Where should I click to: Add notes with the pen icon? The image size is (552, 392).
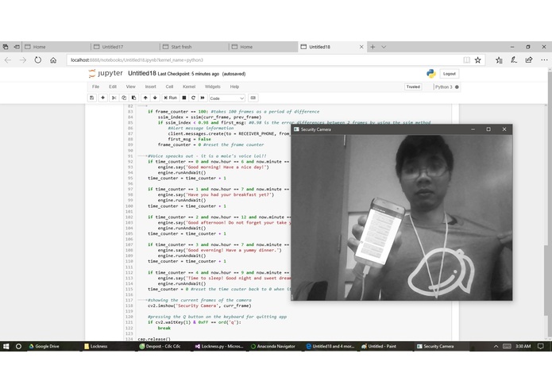514,60
